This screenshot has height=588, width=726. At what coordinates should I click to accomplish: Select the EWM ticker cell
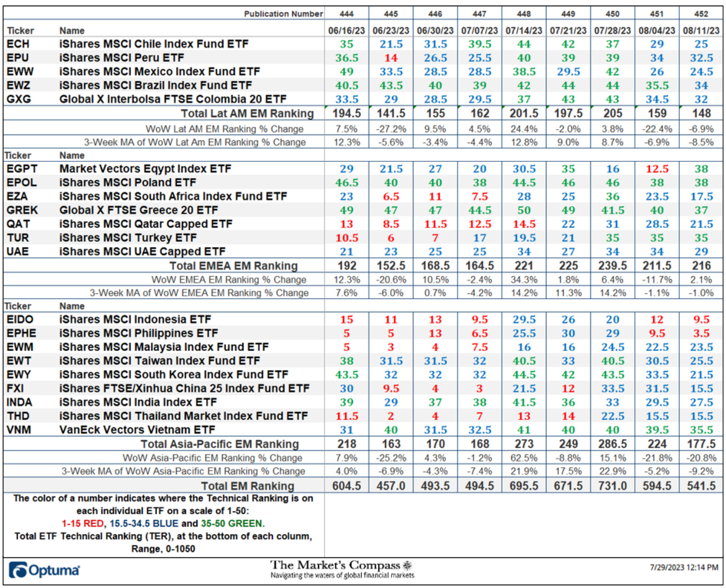[20, 348]
